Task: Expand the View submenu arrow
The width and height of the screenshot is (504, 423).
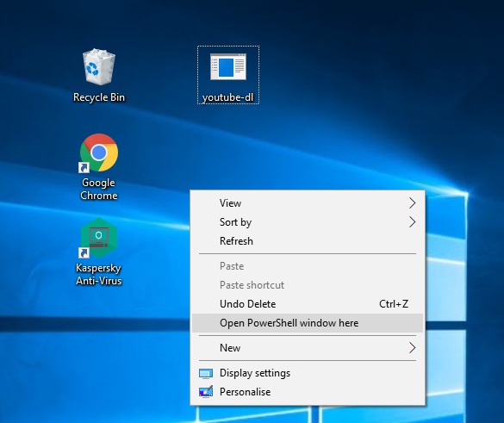Action: 413,203
